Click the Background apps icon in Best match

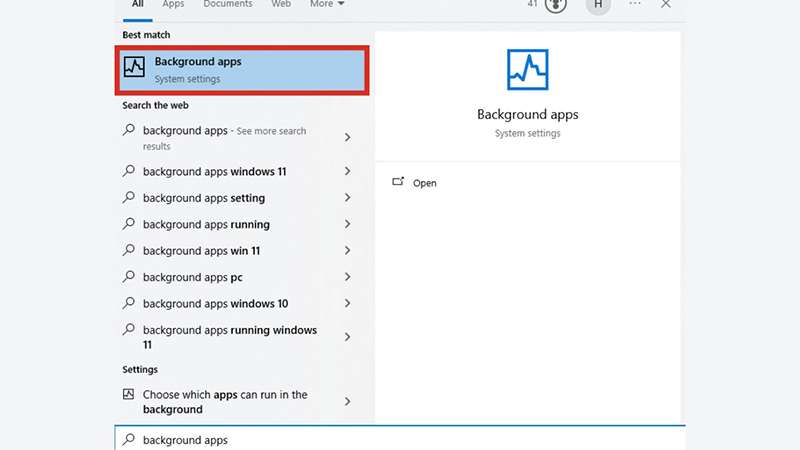click(x=134, y=69)
